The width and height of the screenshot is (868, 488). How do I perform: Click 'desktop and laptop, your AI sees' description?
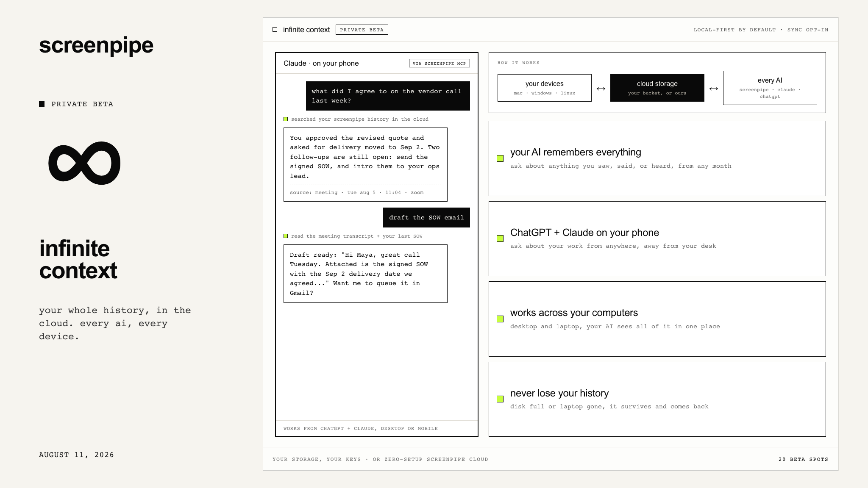pyautogui.click(x=615, y=327)
